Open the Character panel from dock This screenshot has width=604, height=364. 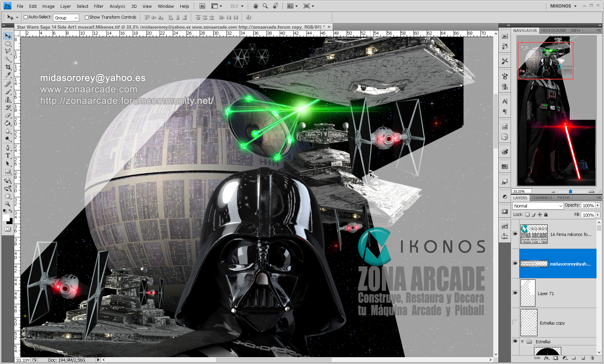(x=505, y=101)
